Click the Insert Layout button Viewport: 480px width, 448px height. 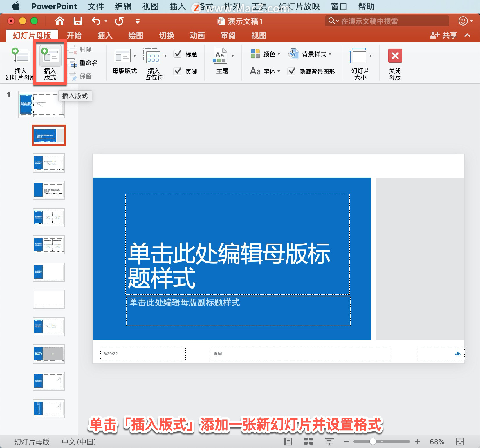coord(50,63)
